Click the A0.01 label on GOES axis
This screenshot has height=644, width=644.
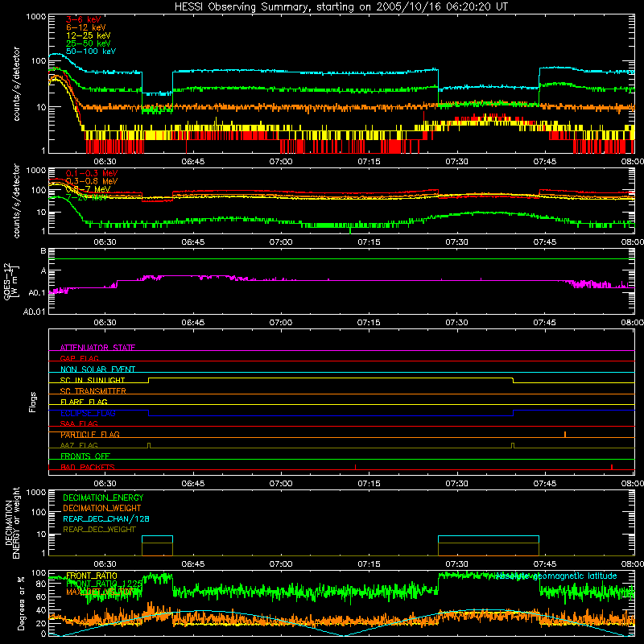(x=34, y=312)
